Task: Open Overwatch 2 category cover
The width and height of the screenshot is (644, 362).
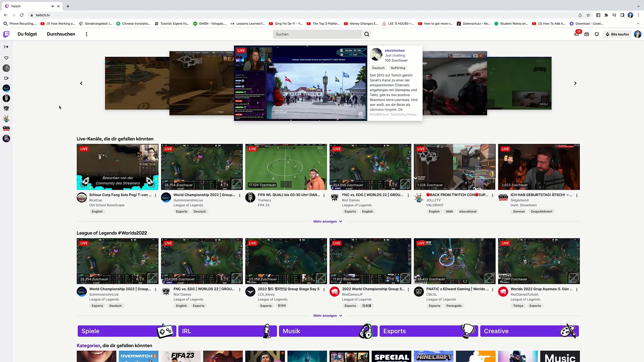Action: point(139,356)
